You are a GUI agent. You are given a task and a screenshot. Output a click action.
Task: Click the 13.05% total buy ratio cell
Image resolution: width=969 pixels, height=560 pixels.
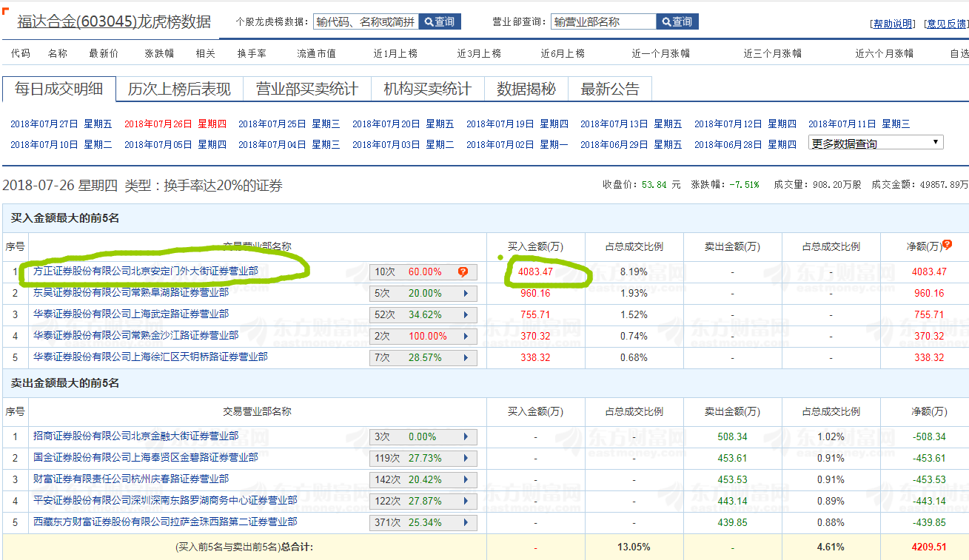(634, 547)
